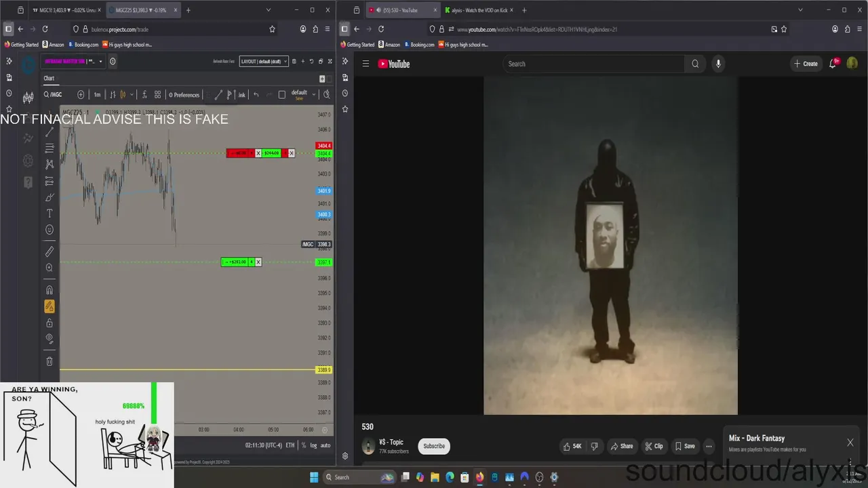Open the /MGC symbol search
This screenshot has width=868, height=488.
(x=53, y=95)
